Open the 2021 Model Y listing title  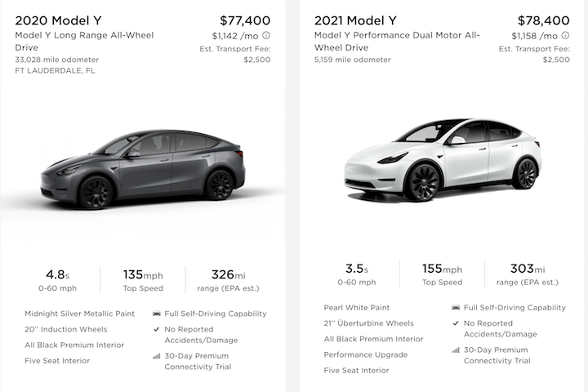[355, 20]
